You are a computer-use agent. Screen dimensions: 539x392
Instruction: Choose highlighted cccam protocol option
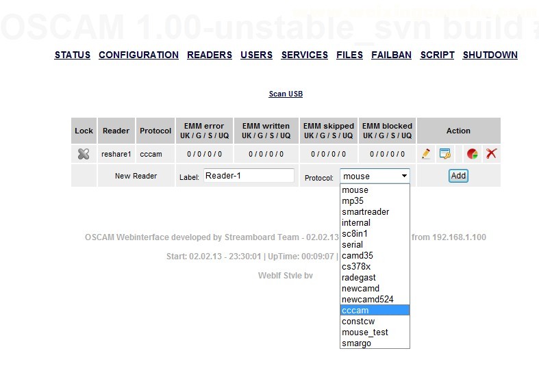tap(375, 311)
